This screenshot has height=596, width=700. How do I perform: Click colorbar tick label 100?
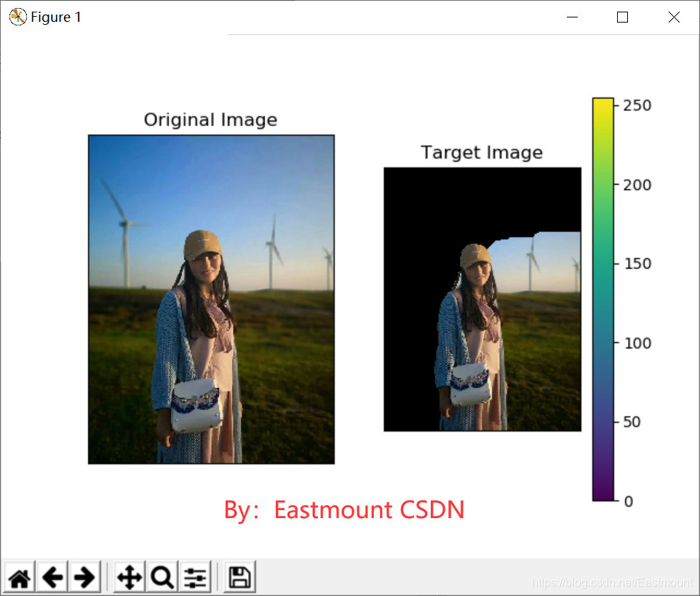[637, 343]
